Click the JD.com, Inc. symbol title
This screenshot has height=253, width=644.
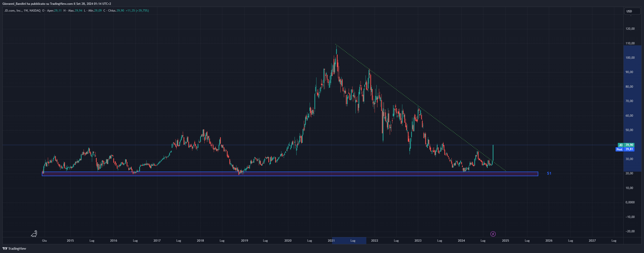(x=13, y=11)
